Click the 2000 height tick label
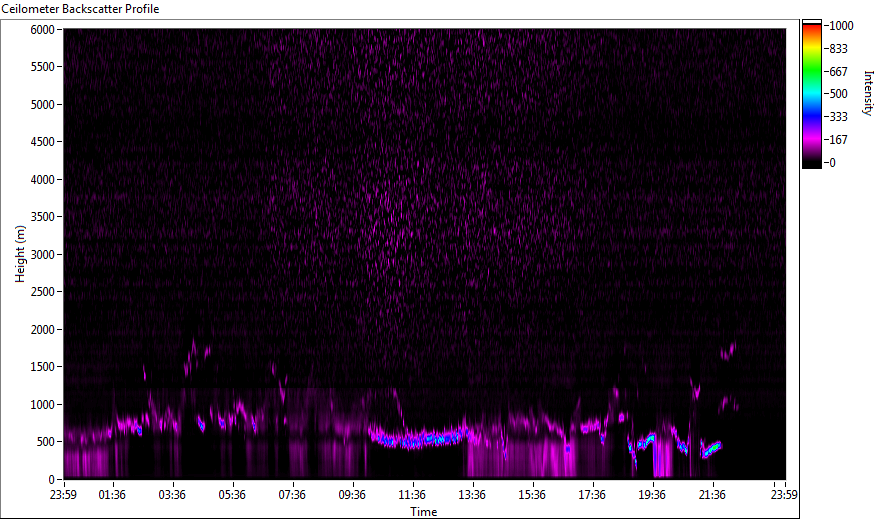The height and width of the screenshot is (519, 878). coord(43,330)
